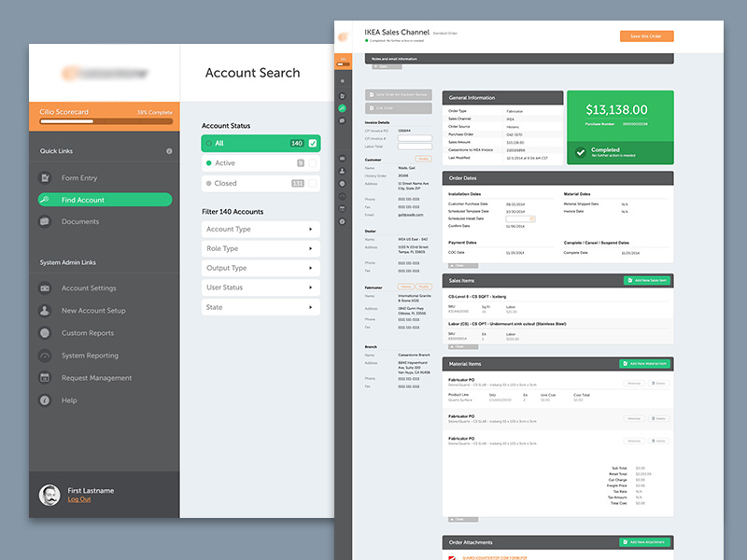Image resolution: width=747 pixels, height=560 pixels.
Task: Collapse the Material Items section with its Close tab
Action: point(463,520)
